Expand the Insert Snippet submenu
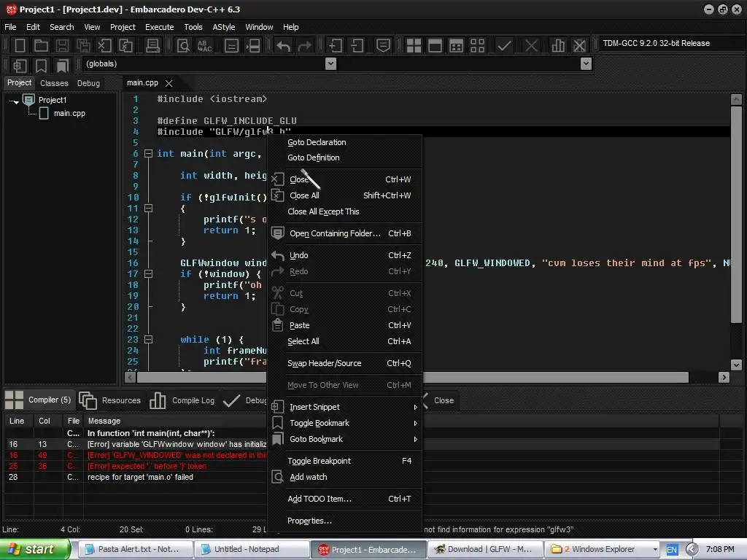 click(x=344, y=407)
